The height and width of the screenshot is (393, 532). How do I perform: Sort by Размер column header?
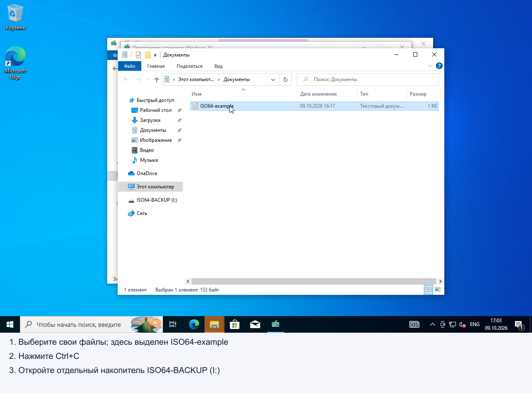pyautogui.click(x=423, y=94)
